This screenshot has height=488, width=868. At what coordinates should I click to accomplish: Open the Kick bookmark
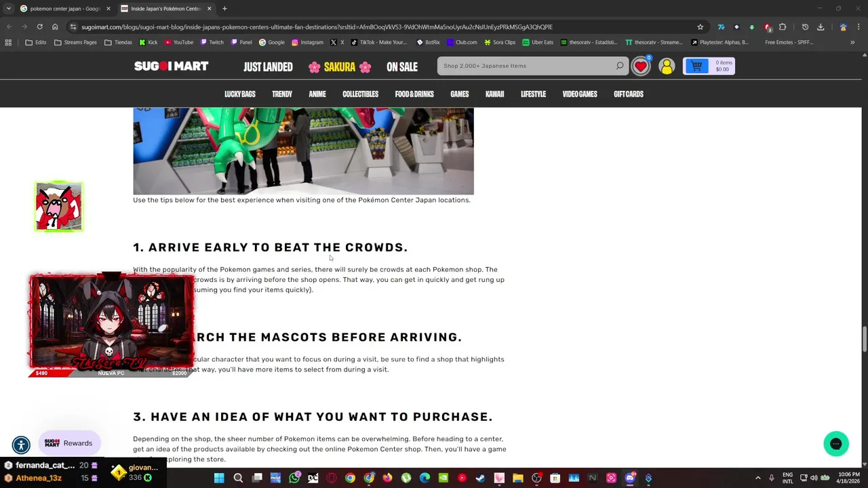pos(148,42)
